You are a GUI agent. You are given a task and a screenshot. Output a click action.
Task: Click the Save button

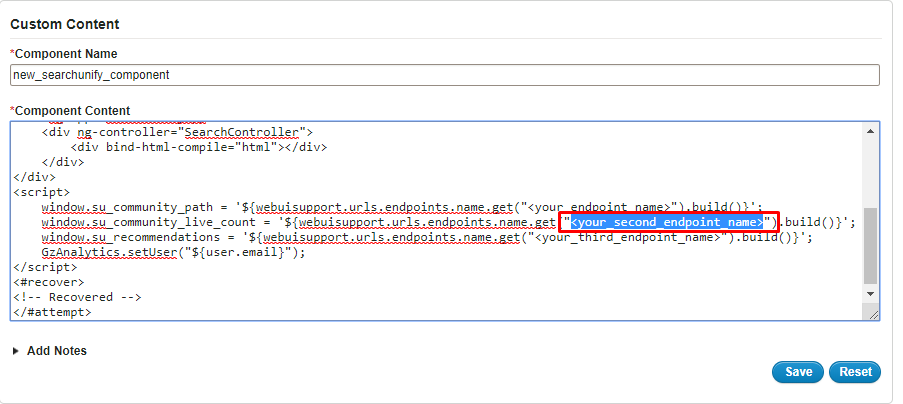pyautogui.click(x=798, y=372)
